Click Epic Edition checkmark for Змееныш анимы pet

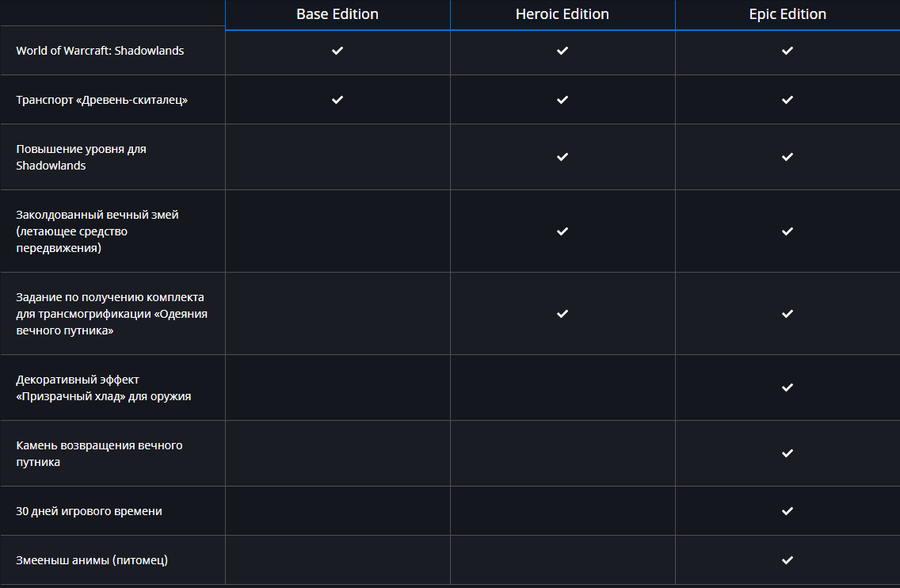(x=787, y=560)
